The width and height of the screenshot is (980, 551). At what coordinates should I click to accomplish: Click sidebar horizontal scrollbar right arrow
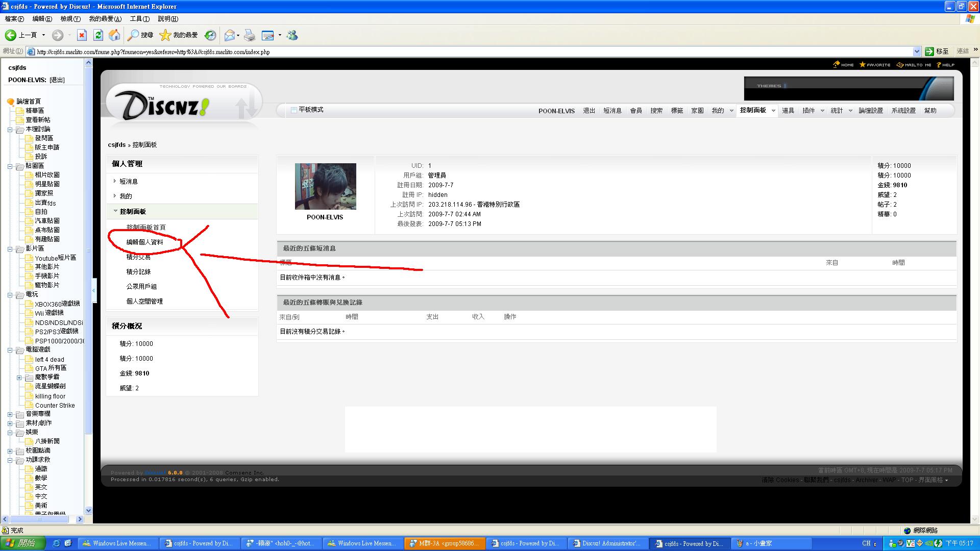80,519
